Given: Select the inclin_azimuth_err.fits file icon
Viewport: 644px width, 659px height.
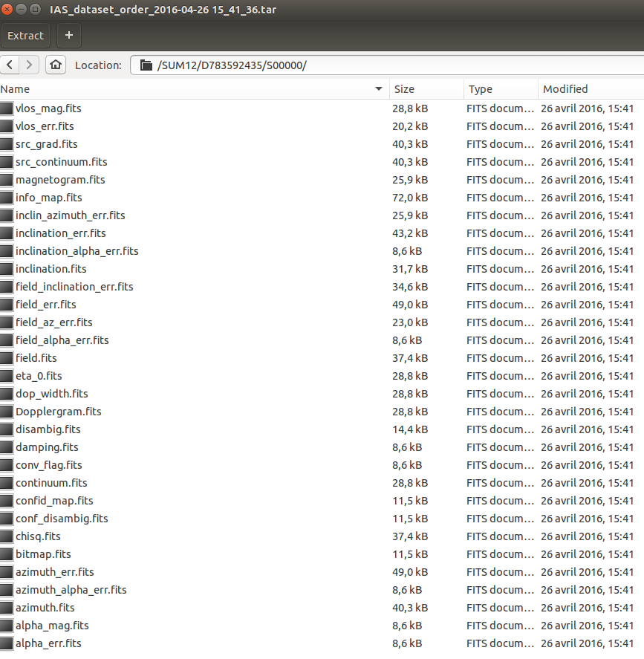Looking at the screenshot, I should click(x=6, y=215).
